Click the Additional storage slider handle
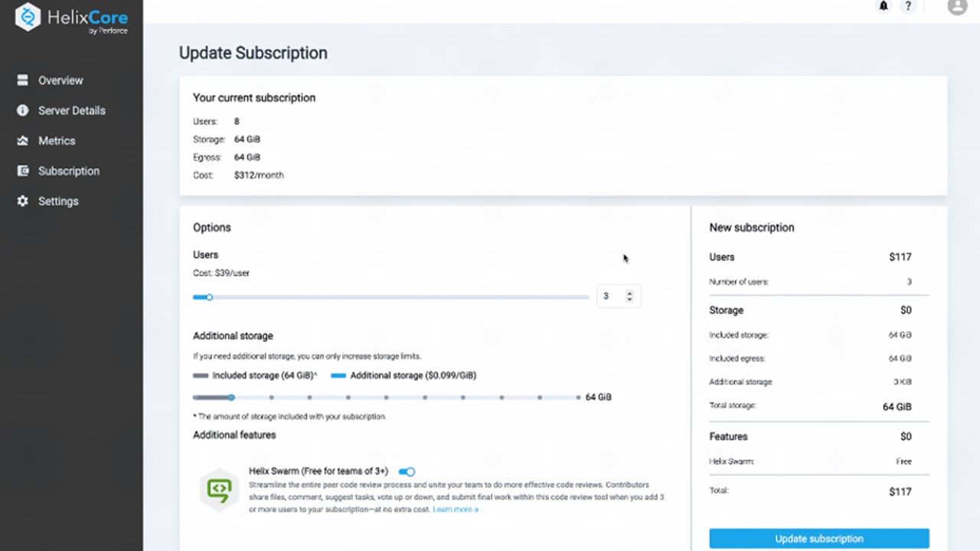This screenshot has width=980, height=551. [231, 397]
